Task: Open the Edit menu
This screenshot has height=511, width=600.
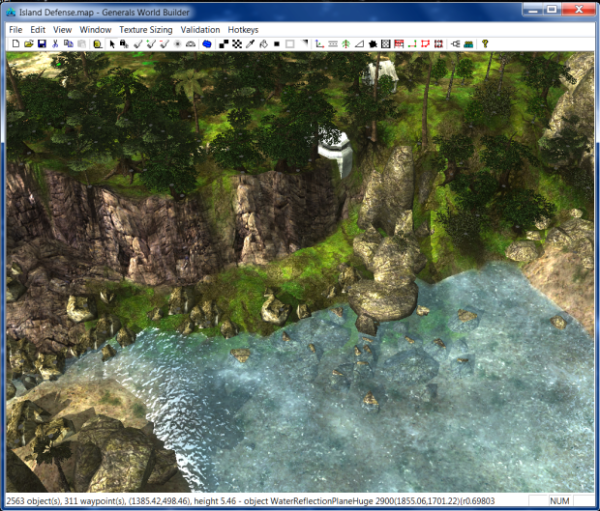Action: pyautogui.click(x=38, y=29)
